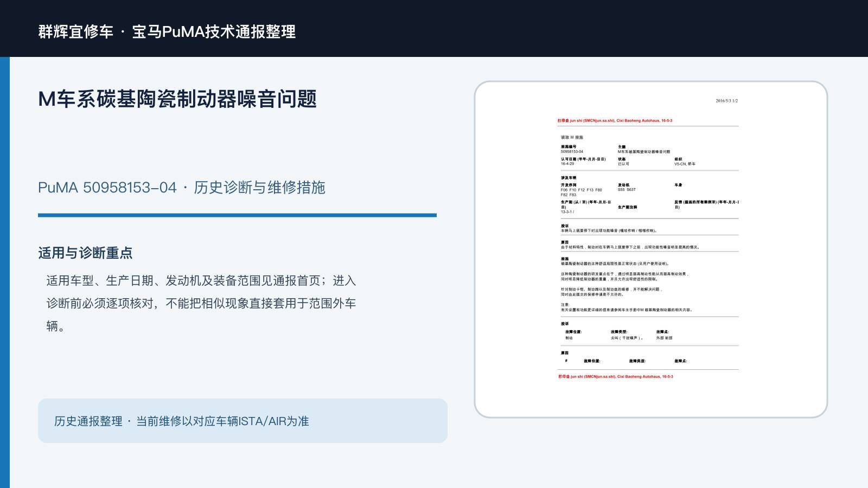Viewport: 868px width, 488px height.
Task: Click the footer note box 历史通报整理
Action: click(x=242, y=421)
